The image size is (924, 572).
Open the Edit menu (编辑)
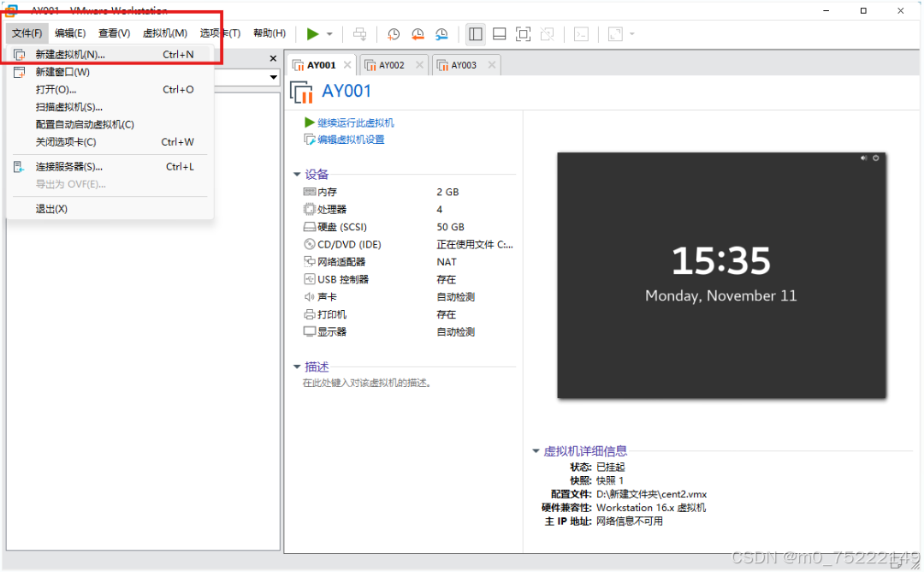tap(70, 33)
